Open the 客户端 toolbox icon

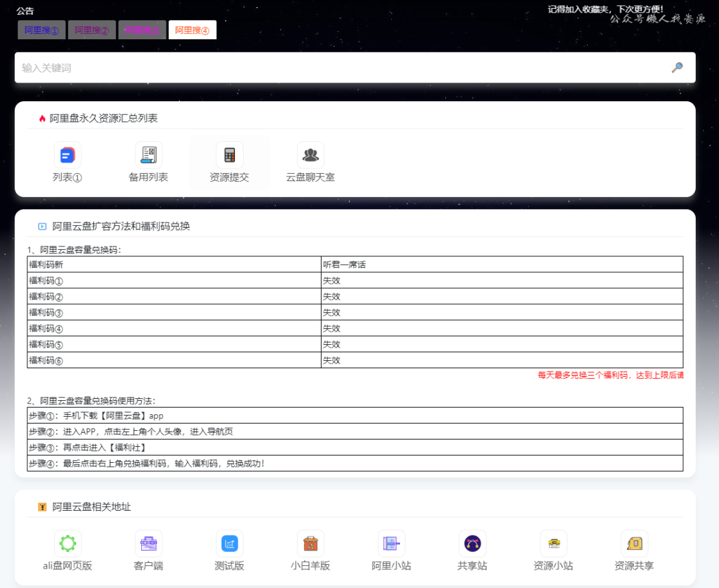(x=148, y=543)
